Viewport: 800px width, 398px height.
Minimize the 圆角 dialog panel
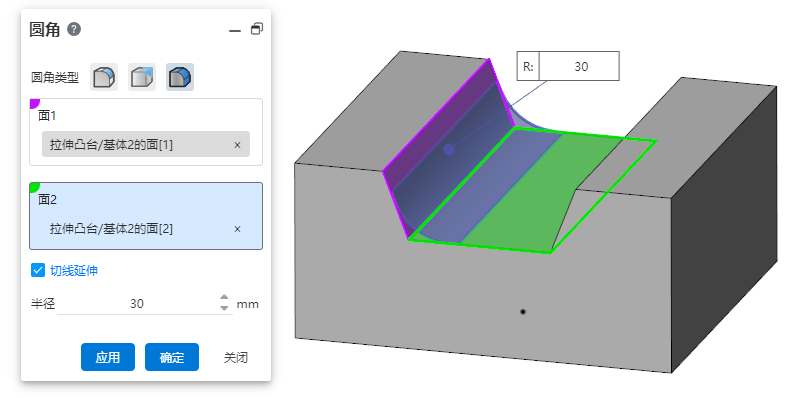235,31
